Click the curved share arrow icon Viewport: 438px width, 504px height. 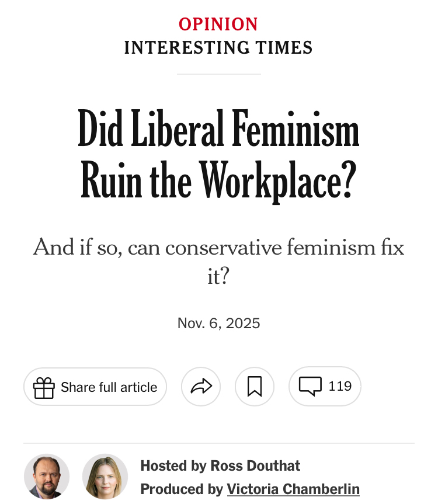201,387
